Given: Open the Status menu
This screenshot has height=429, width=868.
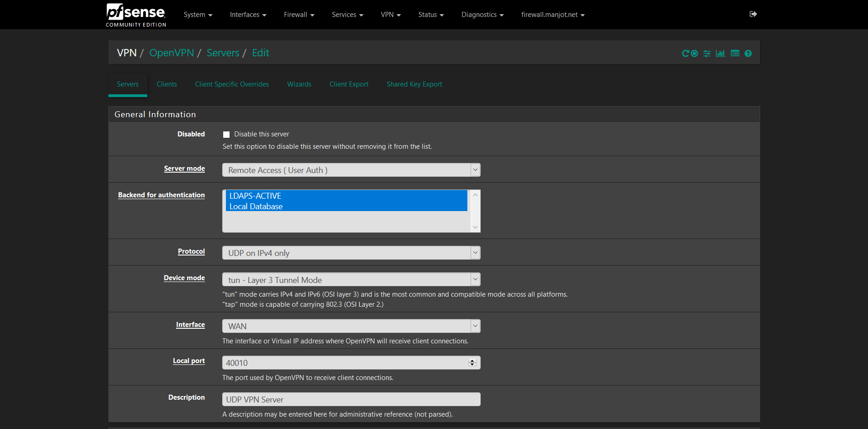Looking at the screenshot, I should point(431,15).
